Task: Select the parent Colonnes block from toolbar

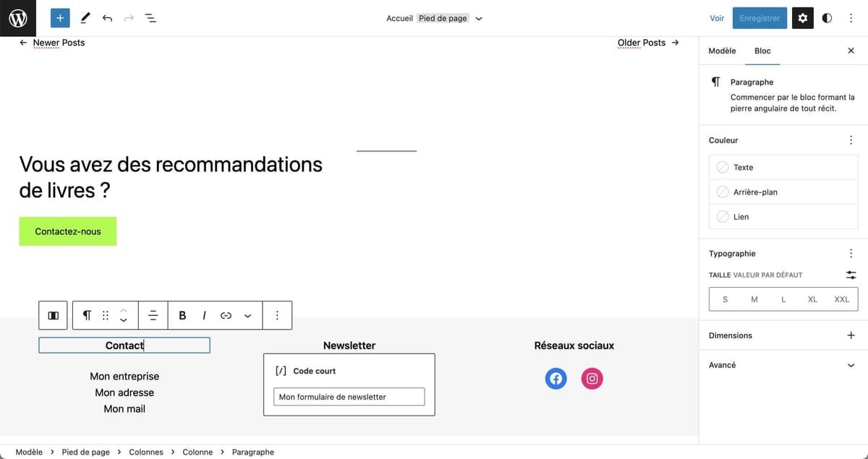Action: (x=52, y=315)
